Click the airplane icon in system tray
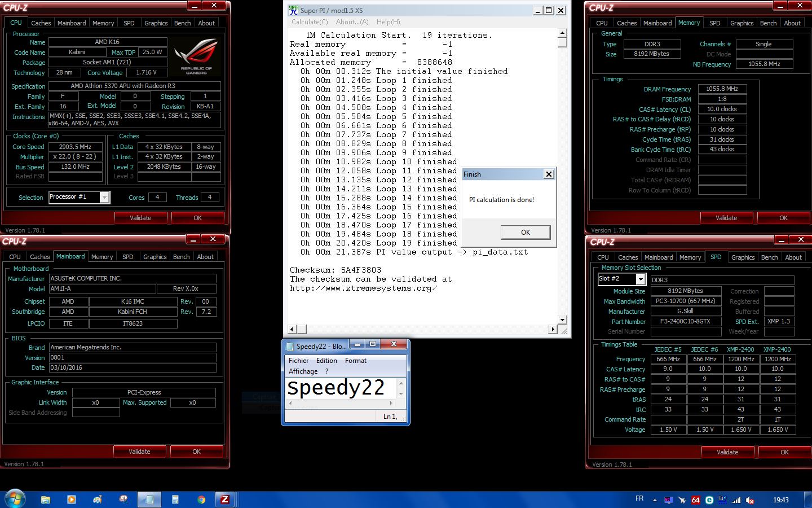The width and height of the screenshot is (812, 508). [x=682, y=500]
